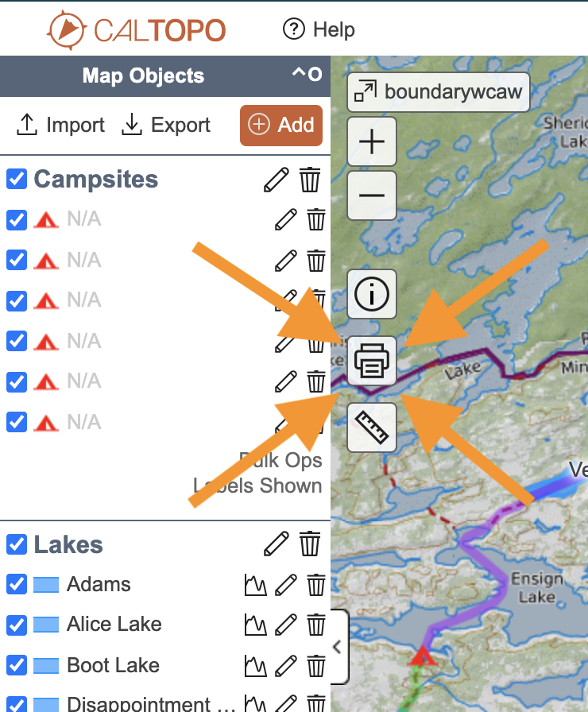588x712 pixels.
Task: Delete the Lakes folder using trash icon
Action: coord(310,544)
